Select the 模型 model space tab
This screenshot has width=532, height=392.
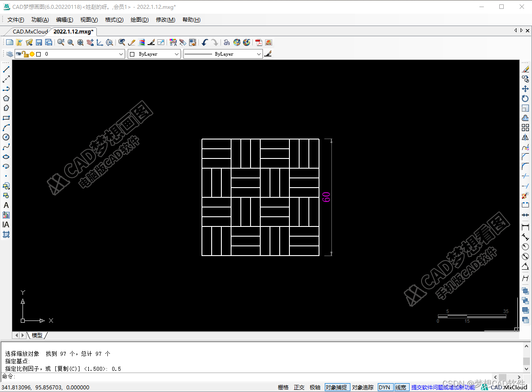[37, 335]
